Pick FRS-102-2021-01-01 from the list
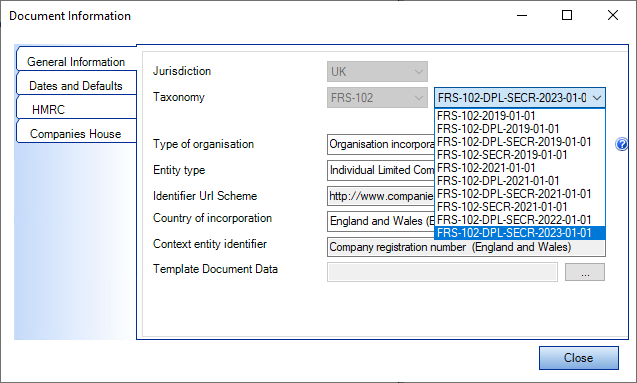Screen dimensions: 637x383 point(520,168)
